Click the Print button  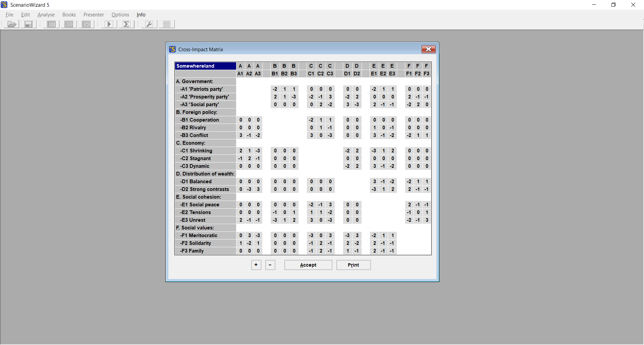[x=354, y=265]
